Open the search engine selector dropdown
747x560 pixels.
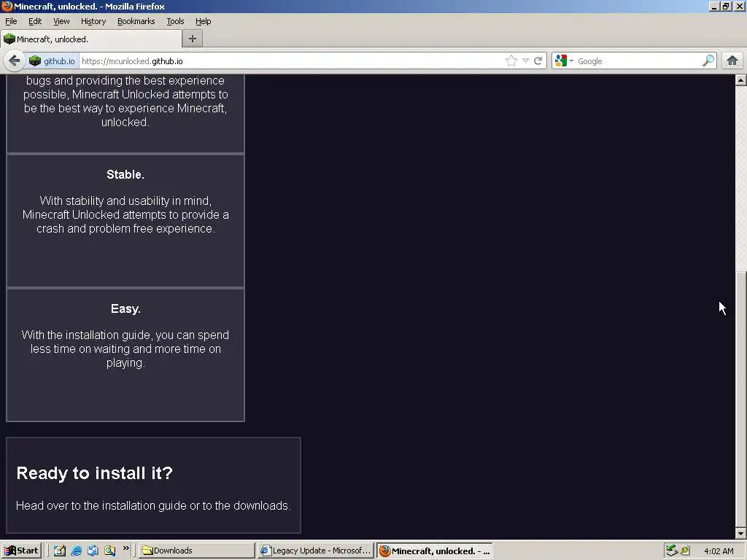(564, 61)
